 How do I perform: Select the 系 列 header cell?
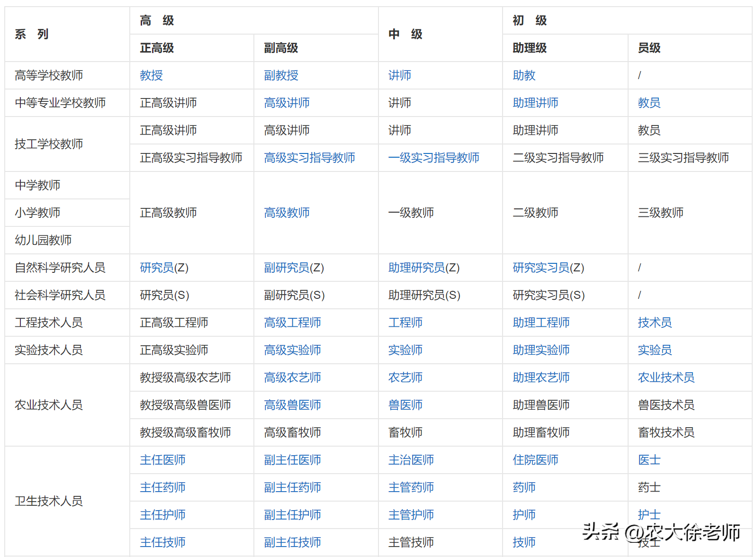[x=67, y=34]
